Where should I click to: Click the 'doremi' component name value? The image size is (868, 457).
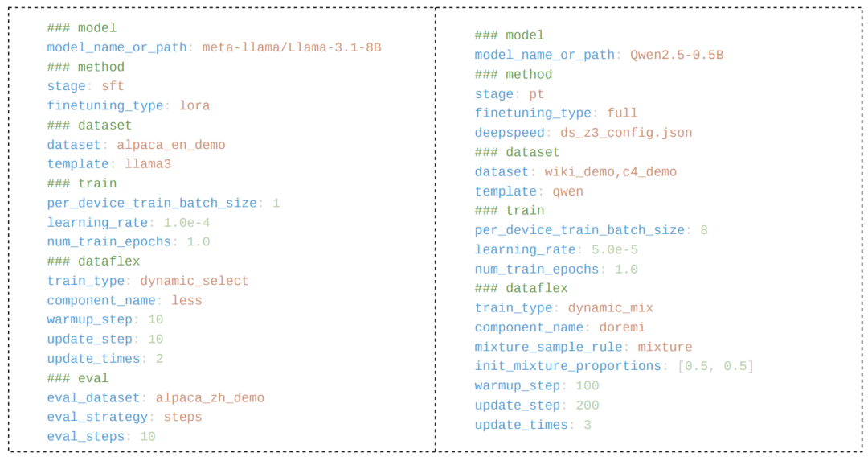[x=622, y=328]
